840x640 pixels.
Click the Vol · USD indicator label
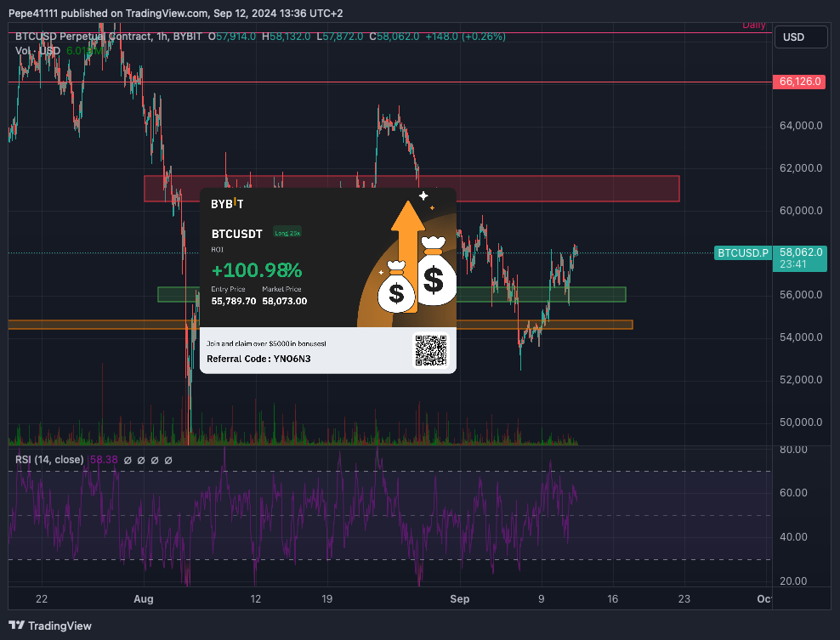[x=37, y=51]
